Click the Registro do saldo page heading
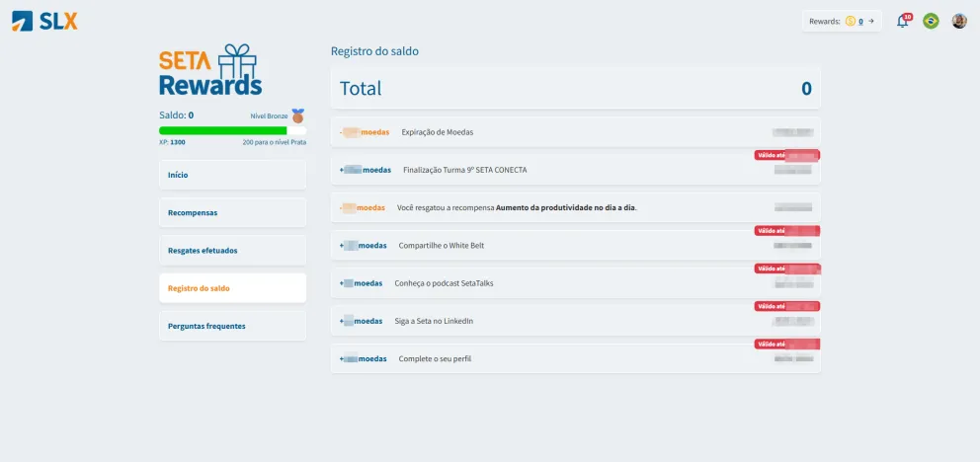The height and width of the screenshot is (462, 980). (x=374, y=51)
